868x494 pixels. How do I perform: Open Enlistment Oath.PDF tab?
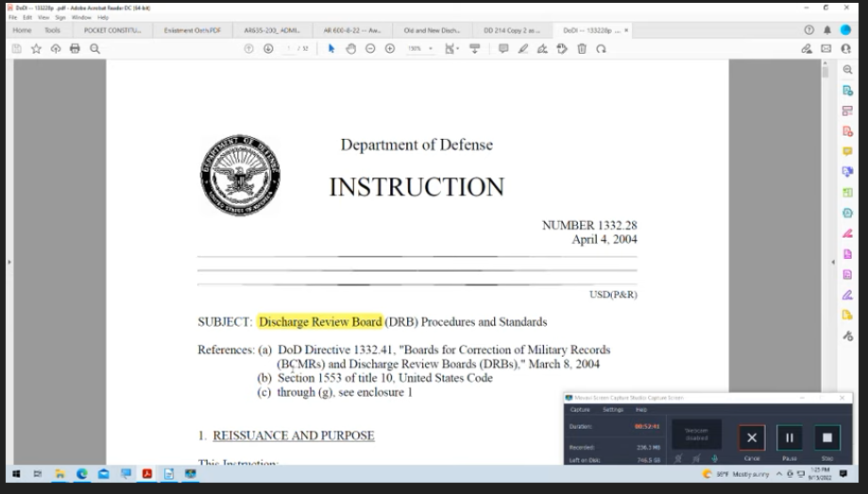192,30
